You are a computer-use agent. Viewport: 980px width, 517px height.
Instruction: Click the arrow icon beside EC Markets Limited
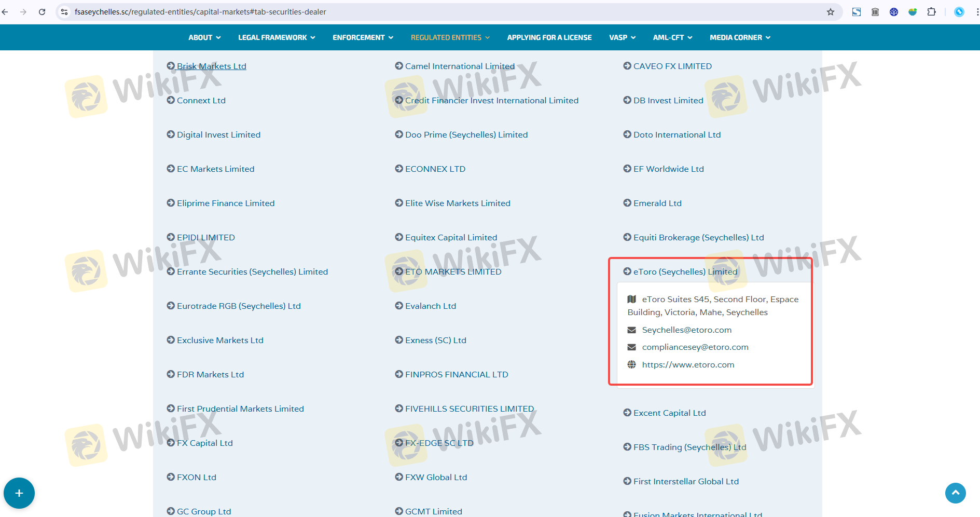point(171,169)
